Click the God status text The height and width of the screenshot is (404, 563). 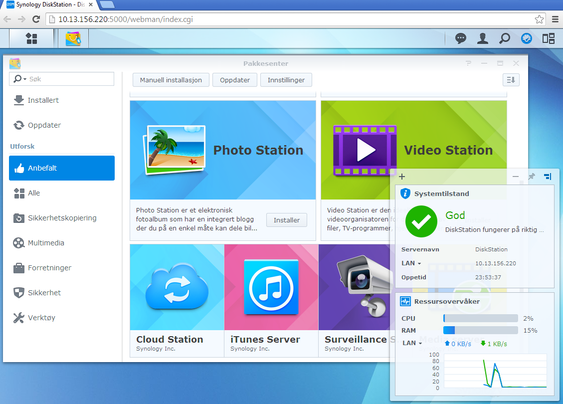point(455,215)
